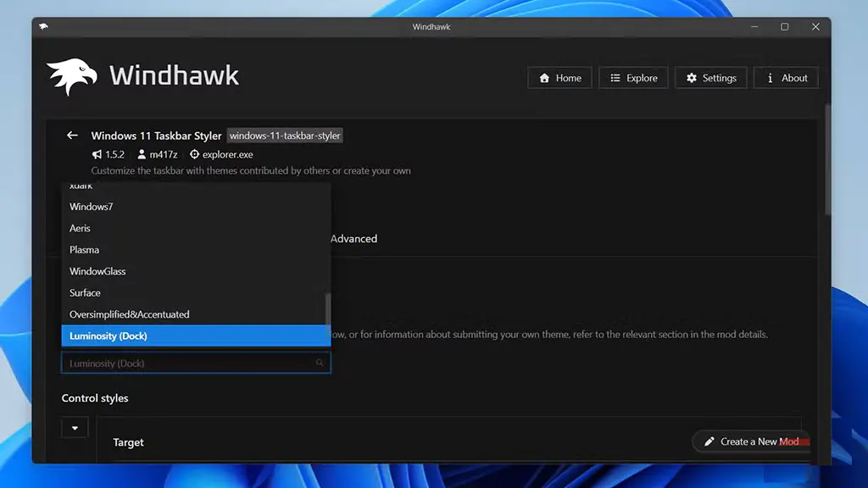The height and width of the screenshot is (488, 868).
Task: Choose Oversimplified&Accentuated from the theme dropdown
Action: pyautogui.click(x=131, y=313)
